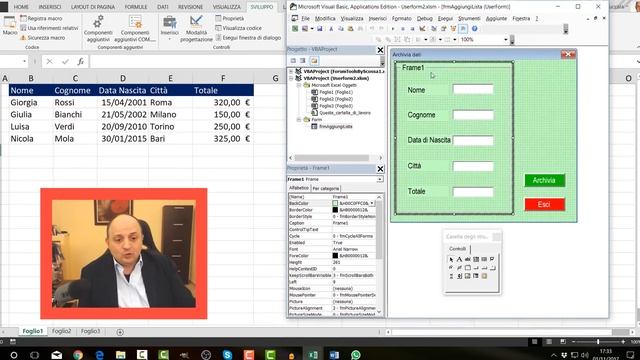Expand the first VBAProject tree node
Image resolution: width=640 pixels, height=360 pixels.
(291, 71)
